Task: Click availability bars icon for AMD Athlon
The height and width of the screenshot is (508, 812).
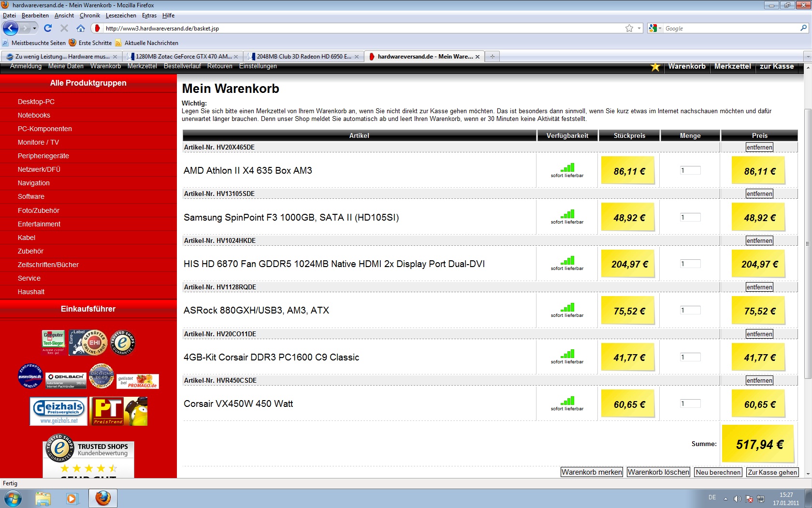Action: [x=567, y=167]
